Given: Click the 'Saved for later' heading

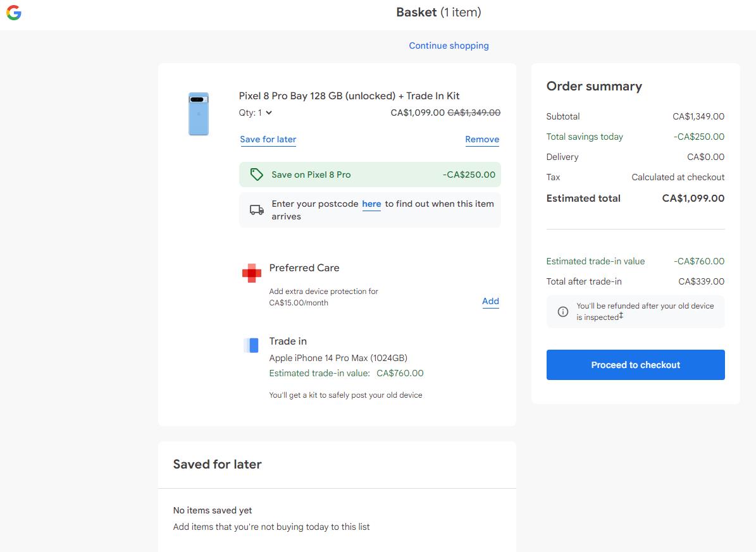Looking at the screenshot, I should click(x=218, y=464).
